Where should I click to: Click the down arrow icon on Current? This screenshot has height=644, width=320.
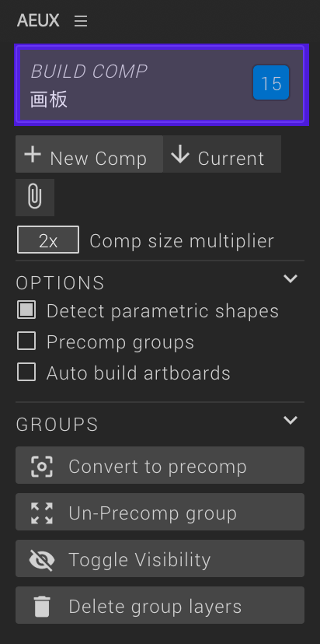pyautogui.click(x=180, y=155)
